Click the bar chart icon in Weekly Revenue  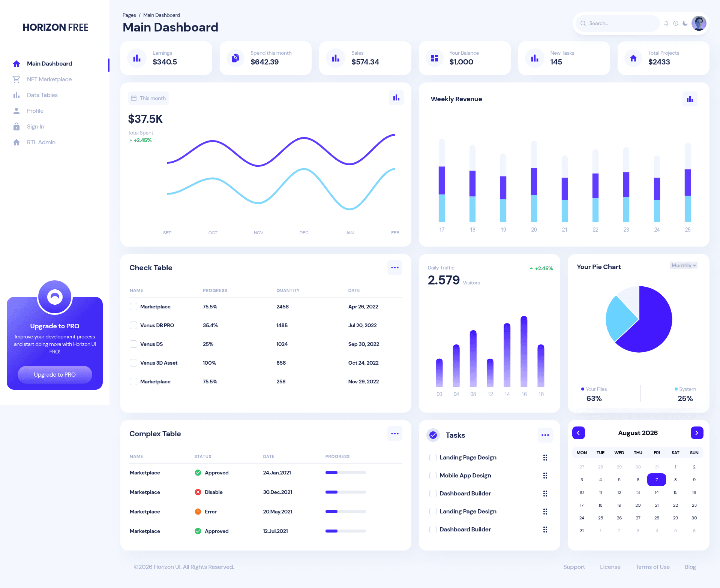(x=690, y=99)
